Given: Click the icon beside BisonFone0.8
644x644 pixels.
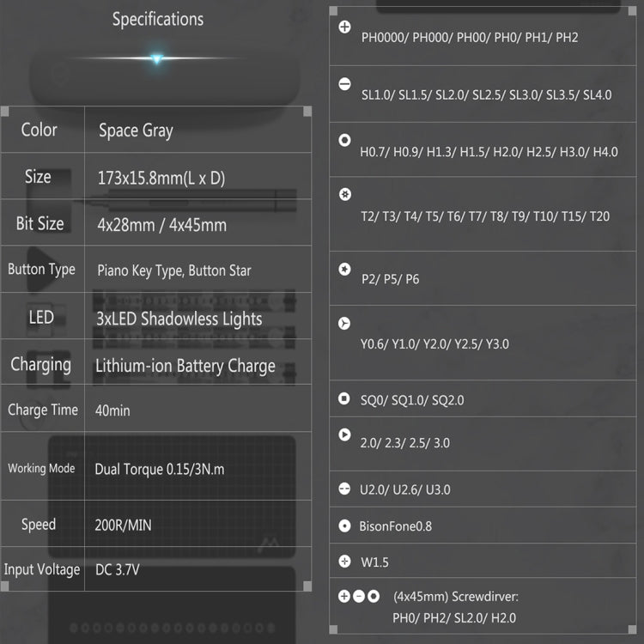Looking at the screenshot, I should pyautogui.click(x=344, y=526).
